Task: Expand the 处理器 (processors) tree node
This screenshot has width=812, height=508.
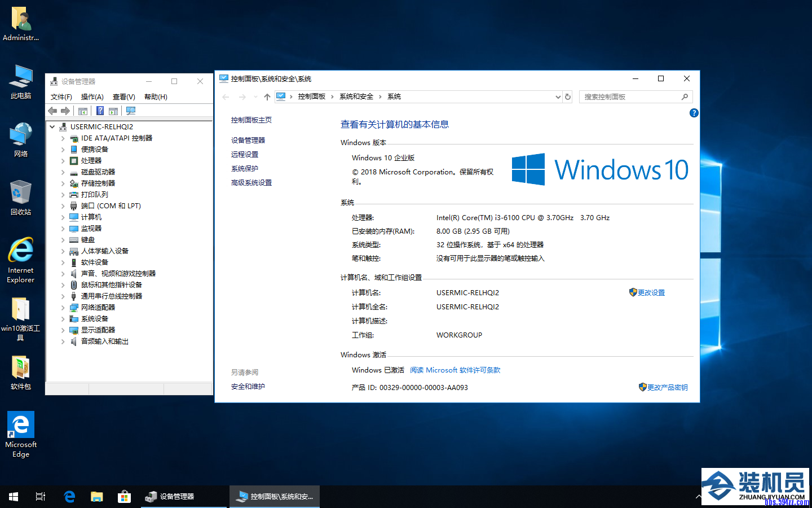Action: click(x=63, y=161)
